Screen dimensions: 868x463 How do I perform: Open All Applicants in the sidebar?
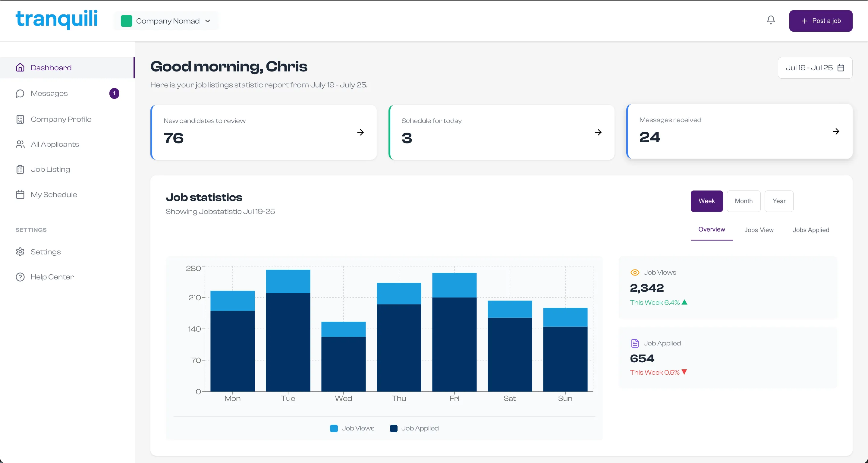[67, 144]
